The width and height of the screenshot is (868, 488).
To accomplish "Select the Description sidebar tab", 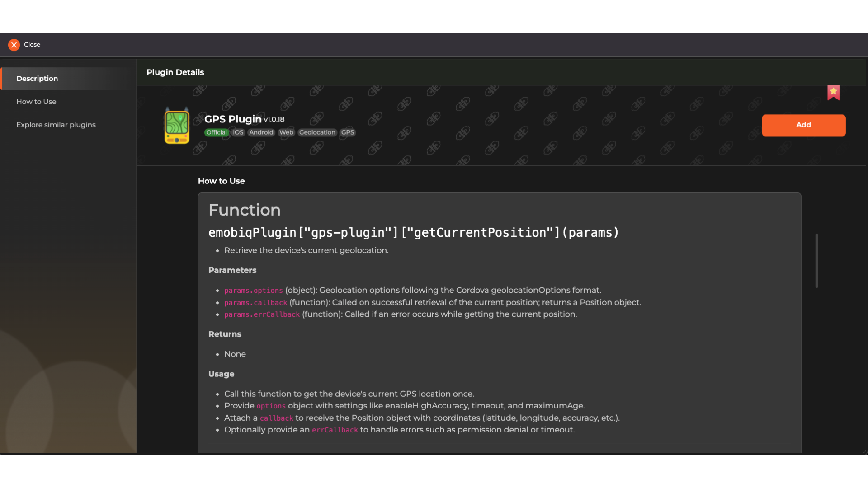I will point(37,79).
